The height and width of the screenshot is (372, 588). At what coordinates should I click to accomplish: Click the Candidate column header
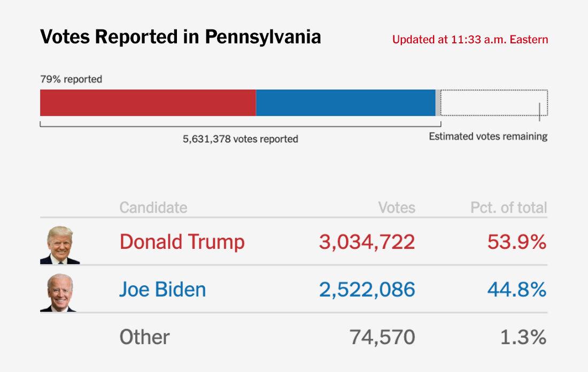(153, 208)
